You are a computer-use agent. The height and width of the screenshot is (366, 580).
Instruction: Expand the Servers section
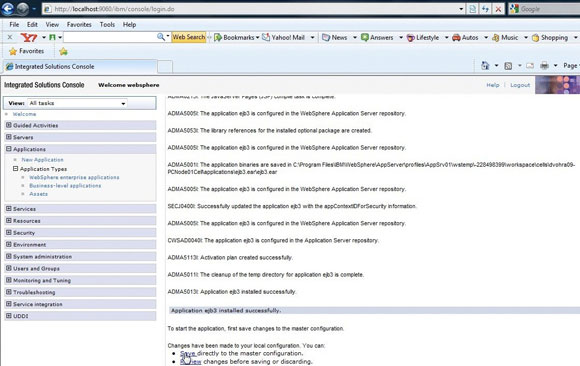click(x=9, y=137)
